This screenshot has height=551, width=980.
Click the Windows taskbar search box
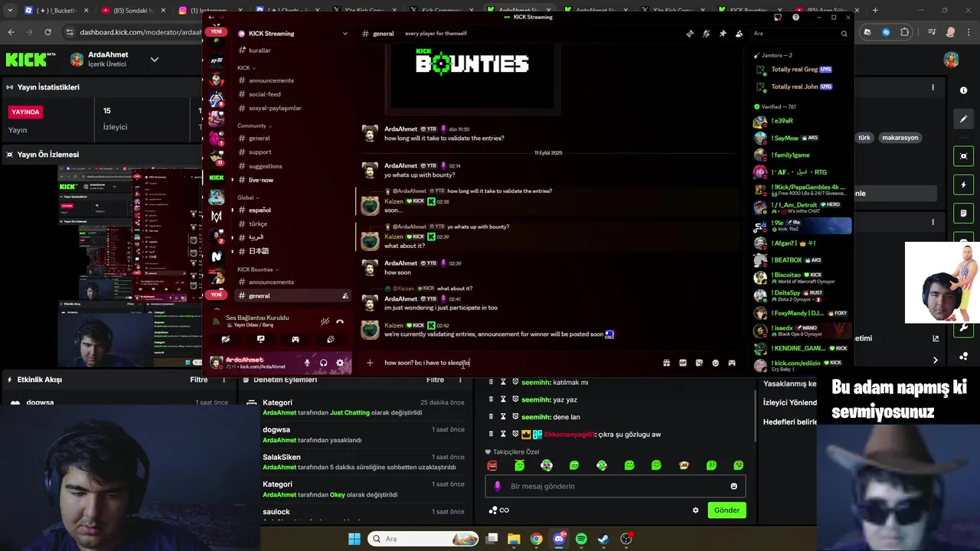[424, 539]
